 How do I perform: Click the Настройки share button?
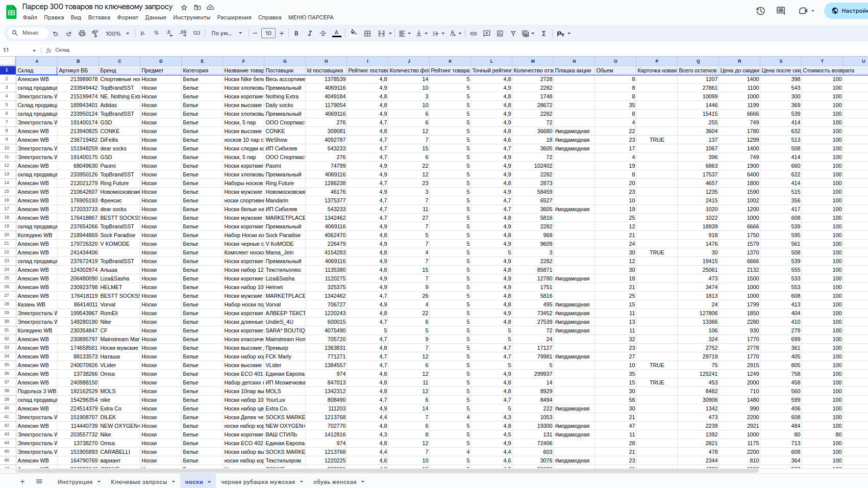(847, 11)
